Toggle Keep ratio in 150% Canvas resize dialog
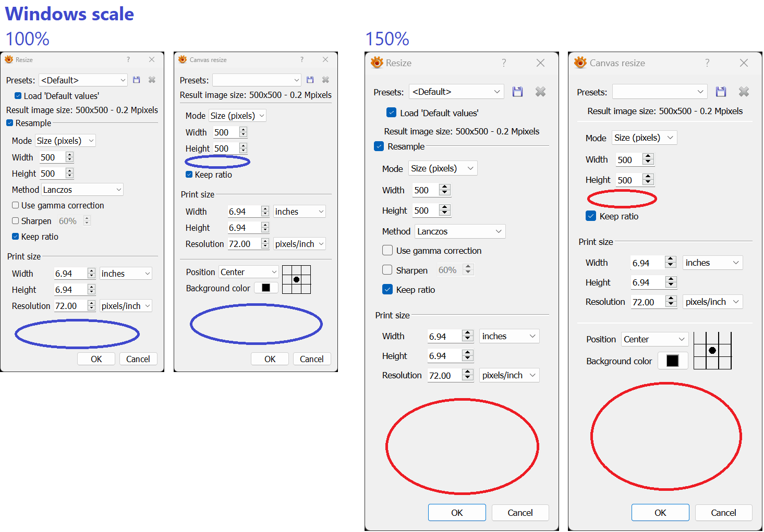Screen dimensions: 764x532 click(591, 216)
